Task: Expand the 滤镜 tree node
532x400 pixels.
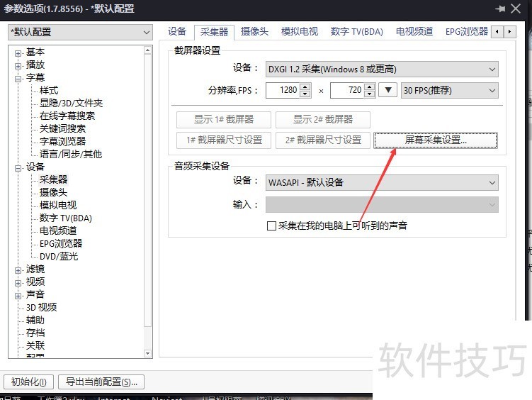Action: (18, 270)
